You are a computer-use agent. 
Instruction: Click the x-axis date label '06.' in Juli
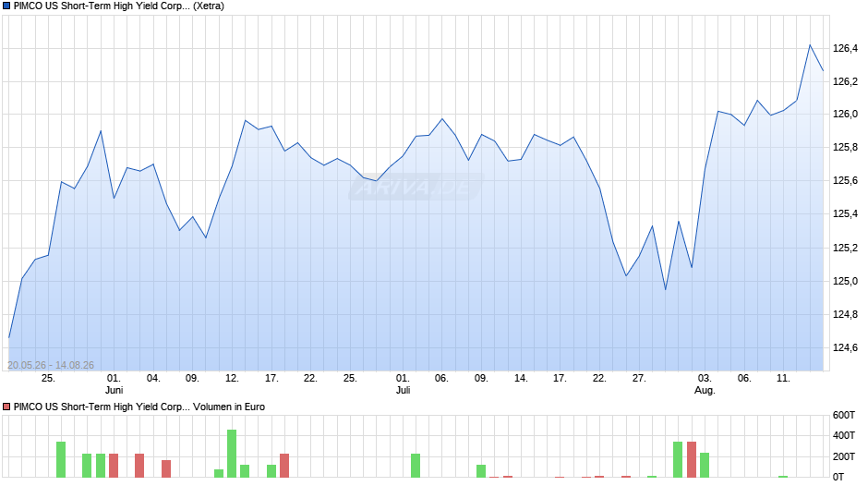pyautogui.click(x=441, y=379)
